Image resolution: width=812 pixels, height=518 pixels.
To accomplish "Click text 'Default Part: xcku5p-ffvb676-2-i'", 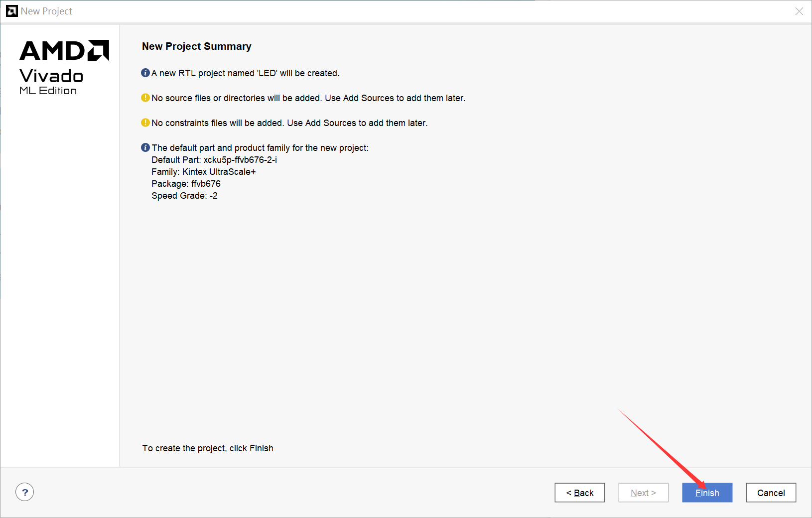I will [x=214, y=160].
